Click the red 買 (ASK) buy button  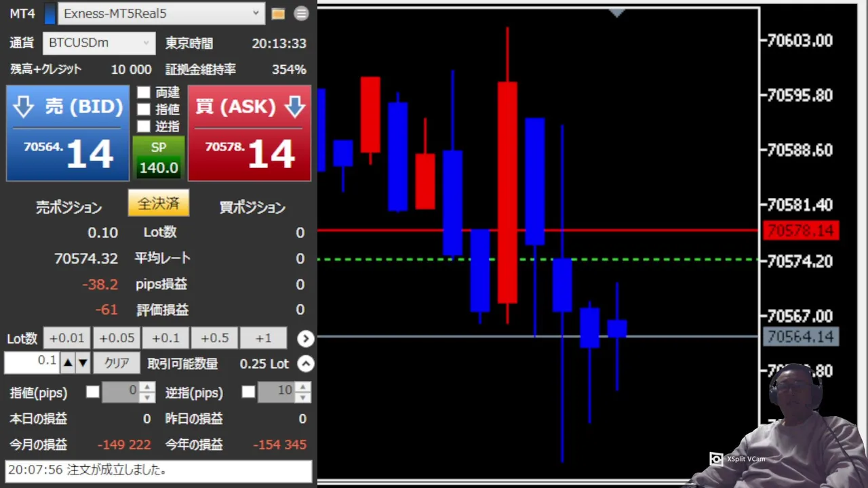tap(250, 133)
